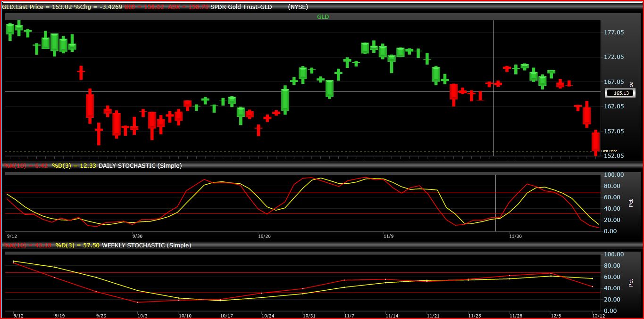Click the red %K(10) value in Daily Stochastic header
The width and height of the screenshot is (644, 319).
click(26, 166)
